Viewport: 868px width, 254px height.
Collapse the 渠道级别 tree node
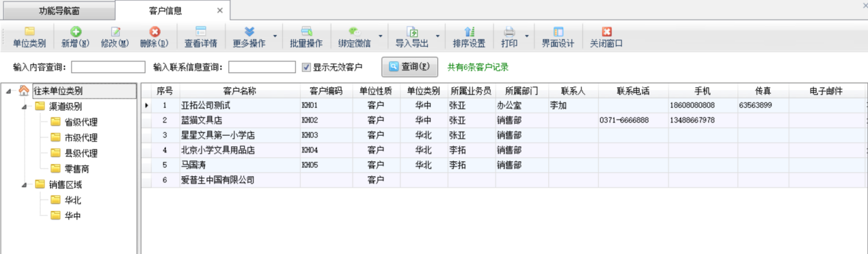pyautogui.click(x=24, y=107)
